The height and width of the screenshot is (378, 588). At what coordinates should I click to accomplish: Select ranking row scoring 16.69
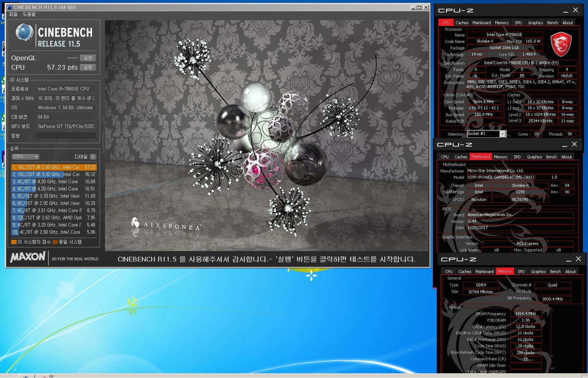54,181
